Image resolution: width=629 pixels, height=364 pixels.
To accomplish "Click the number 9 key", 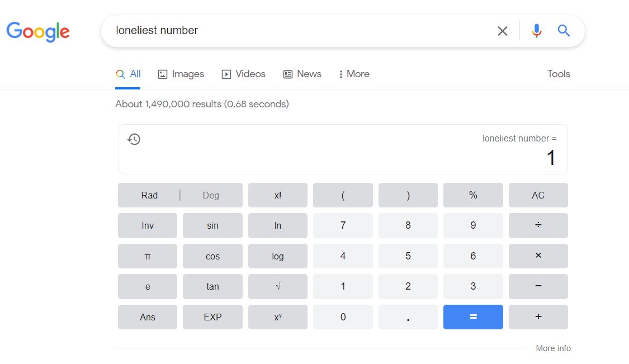I will 473,225.
